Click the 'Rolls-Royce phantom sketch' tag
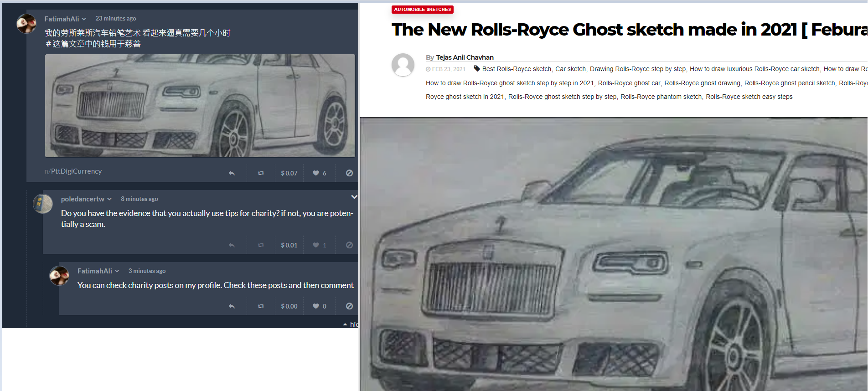Viewport: 868px width, 391px height. pos(661,97)
